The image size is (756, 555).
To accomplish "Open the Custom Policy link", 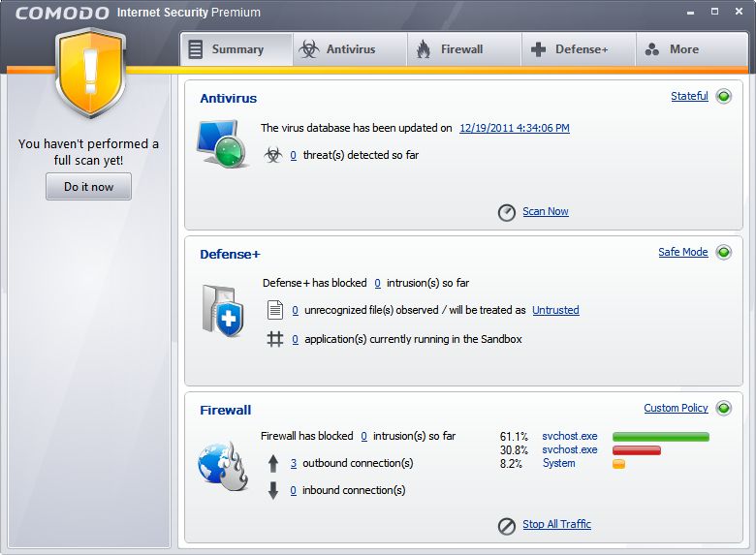I will click(x=676, y=408).
